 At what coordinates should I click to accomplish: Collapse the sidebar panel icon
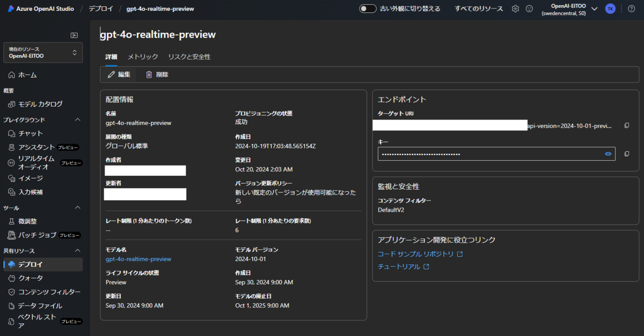(74, 35)
